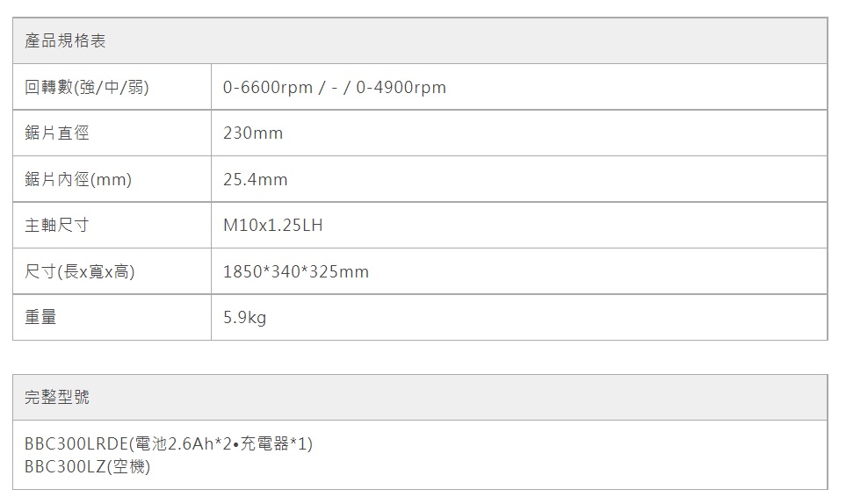Image resolution: width=846 pixels, height=504 pixels.
Task: Select the 鋸片內徑(mm) row label
Action: click(78, 179)
